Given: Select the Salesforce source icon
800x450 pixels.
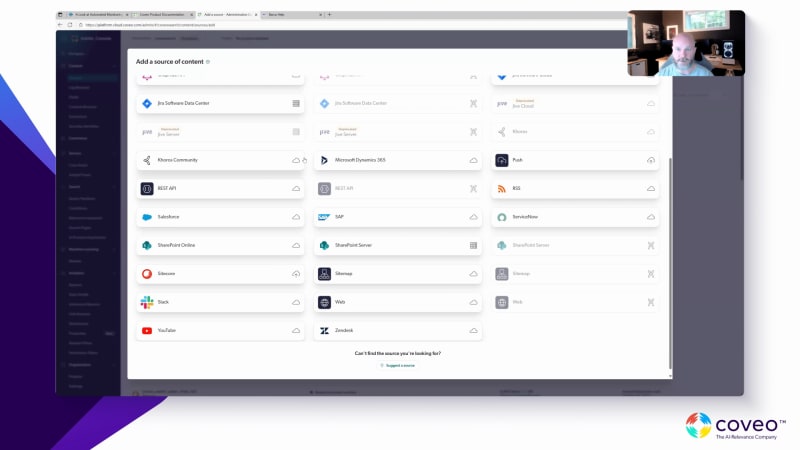Looking at the screenshot, I should (x=147, y=217).
